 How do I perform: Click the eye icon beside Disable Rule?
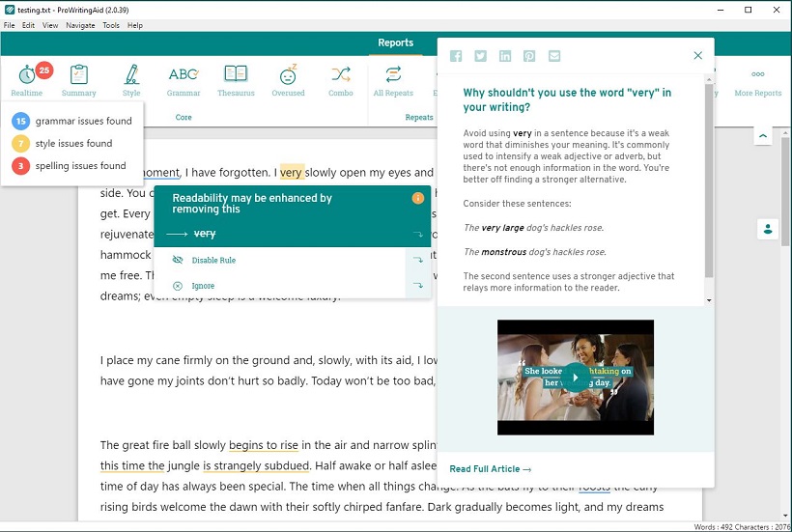tap(178, 260)
